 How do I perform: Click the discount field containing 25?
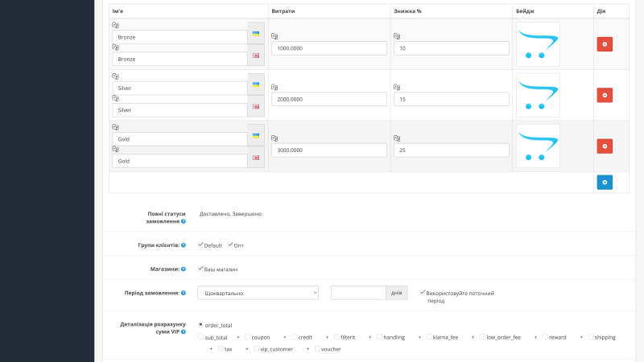(x=452, y=150)
